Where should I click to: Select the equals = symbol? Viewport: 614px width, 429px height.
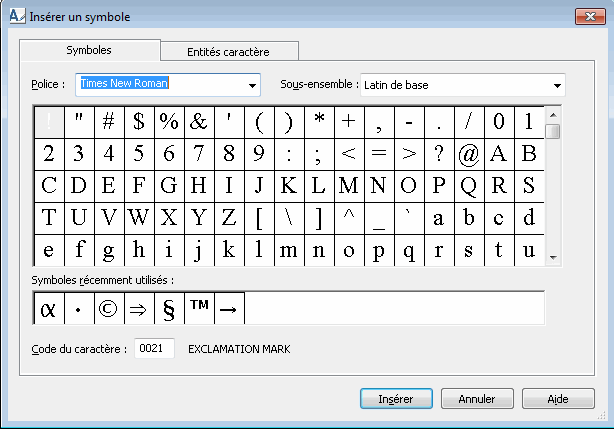[379, 154]
